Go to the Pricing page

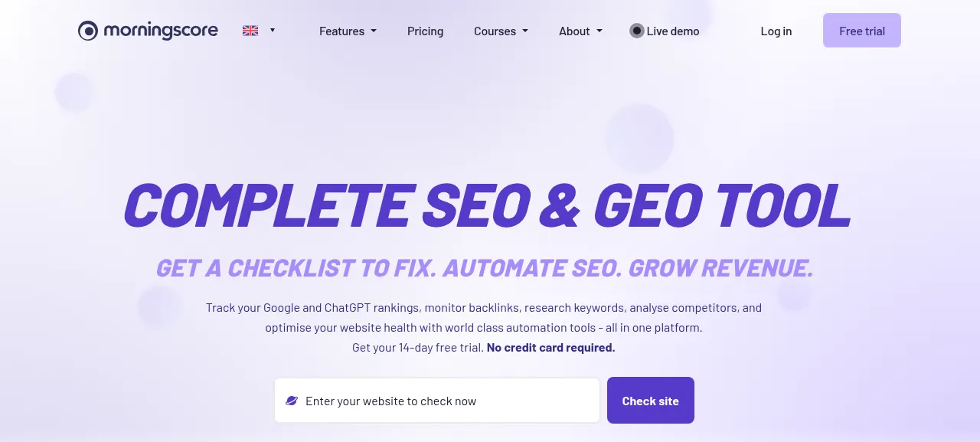click(425, 31)
